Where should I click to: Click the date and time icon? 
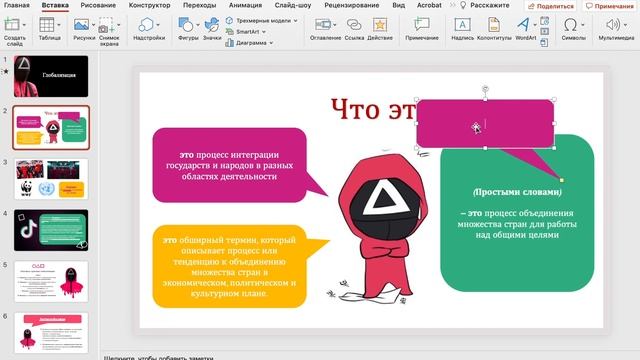[x=544, y=21]
